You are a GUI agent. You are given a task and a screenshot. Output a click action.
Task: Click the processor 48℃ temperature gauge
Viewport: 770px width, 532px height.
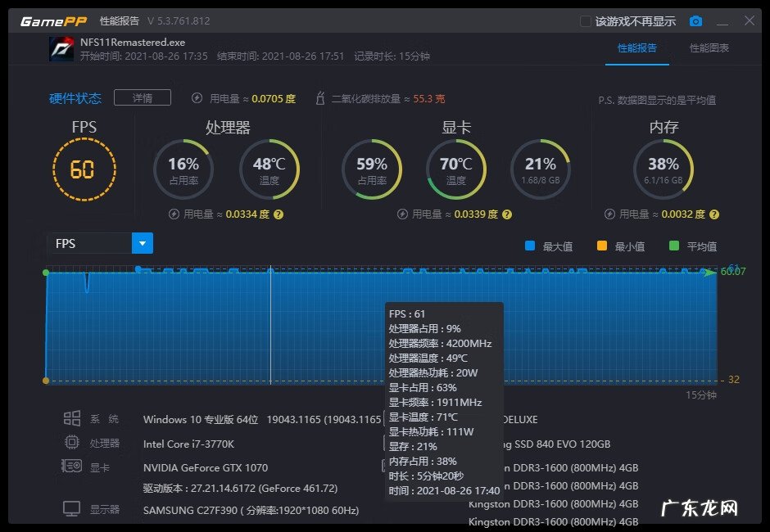(269, 169)
